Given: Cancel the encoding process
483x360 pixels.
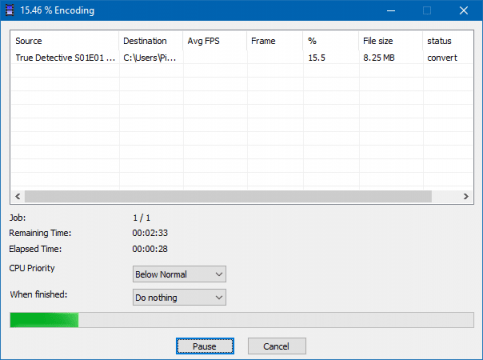Looking at the screenshot, I should [x=277, y=346].
